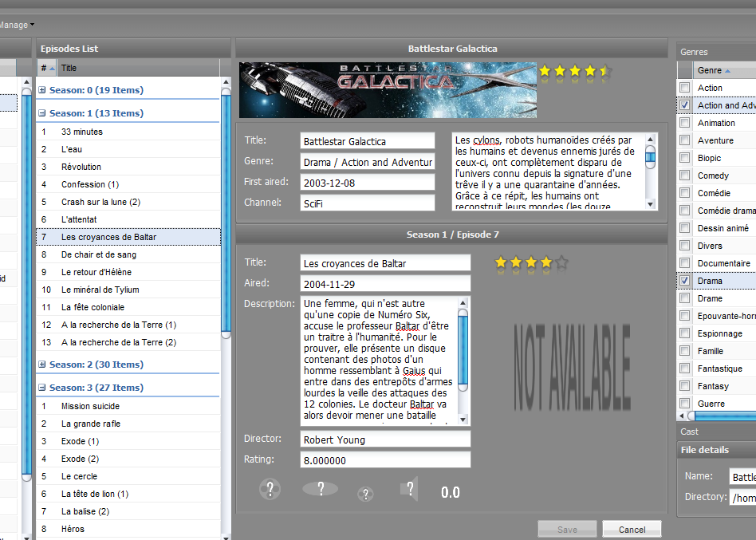756x540 pixels.
Task: Click the Save button
Action: (x=567, y=530)
